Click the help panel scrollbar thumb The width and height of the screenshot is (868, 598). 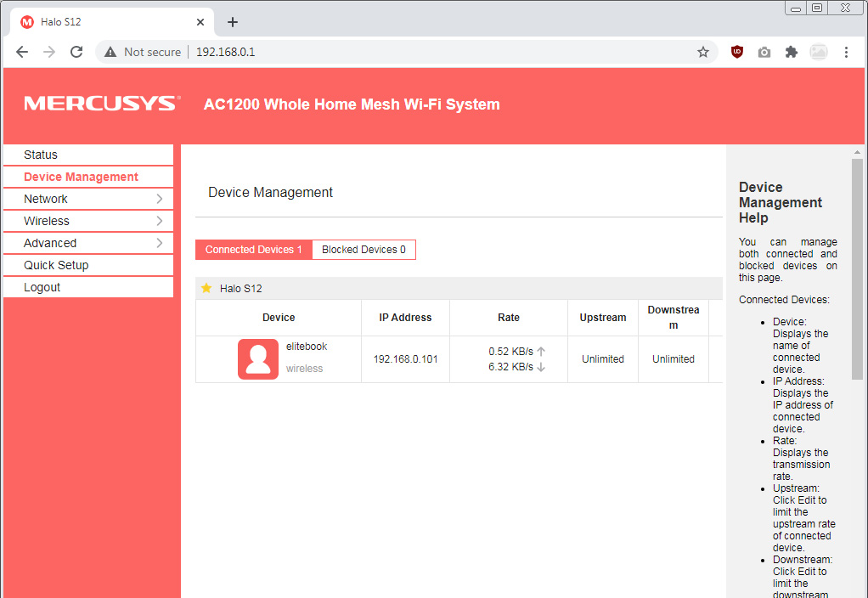point(857,269)
